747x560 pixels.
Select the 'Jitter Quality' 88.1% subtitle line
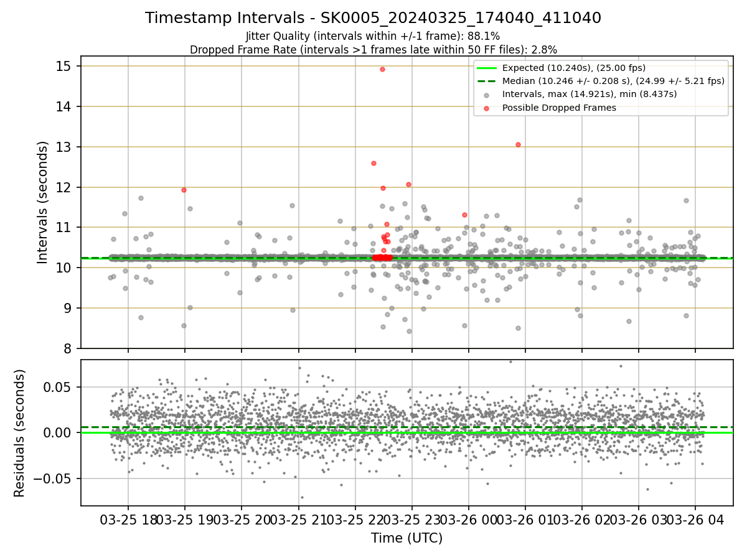(x=373, y=36)
